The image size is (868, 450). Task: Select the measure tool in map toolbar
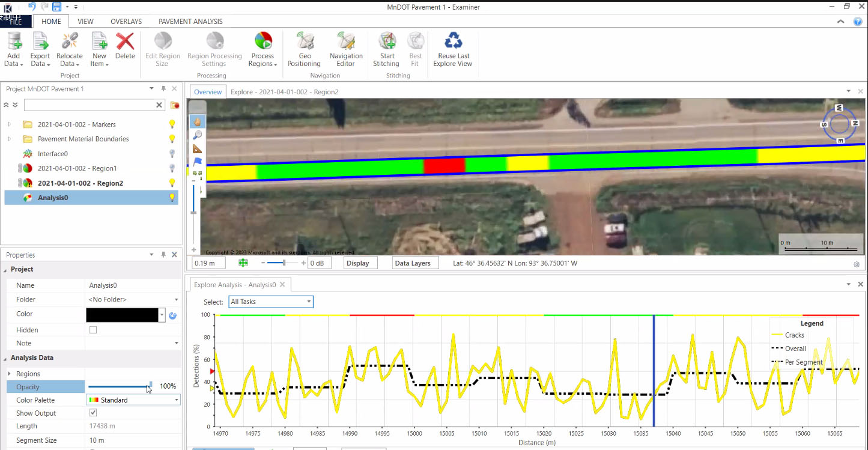(x=197, y=149)
